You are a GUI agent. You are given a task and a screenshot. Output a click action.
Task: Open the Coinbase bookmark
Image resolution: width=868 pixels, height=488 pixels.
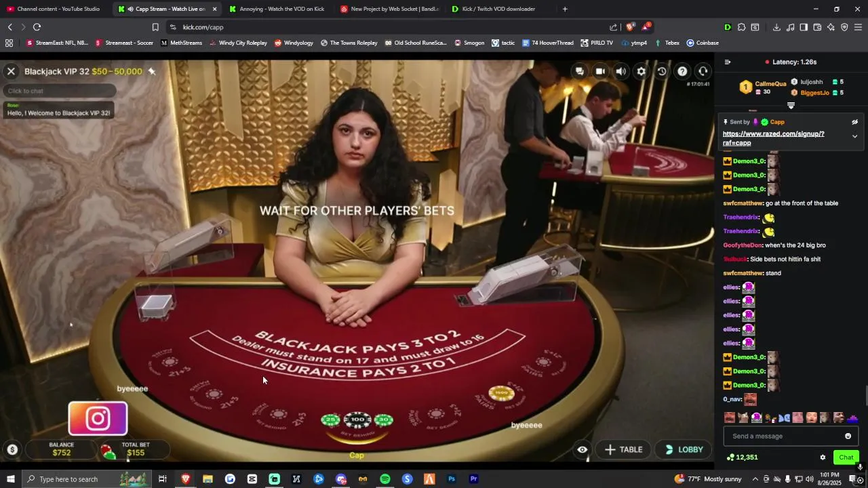tap(703, 43)
